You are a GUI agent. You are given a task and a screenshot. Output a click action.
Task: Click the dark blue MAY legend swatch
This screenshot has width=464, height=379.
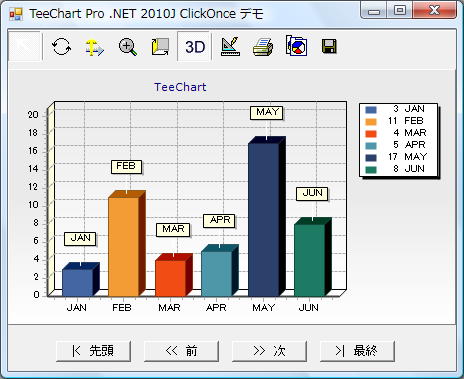point(371,158)
